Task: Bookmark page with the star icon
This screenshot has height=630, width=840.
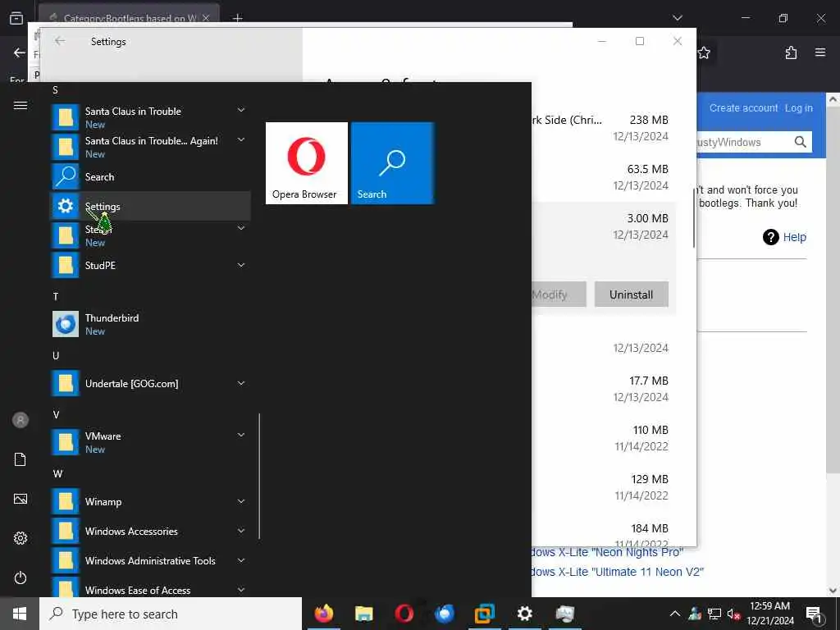Action: 704,52
